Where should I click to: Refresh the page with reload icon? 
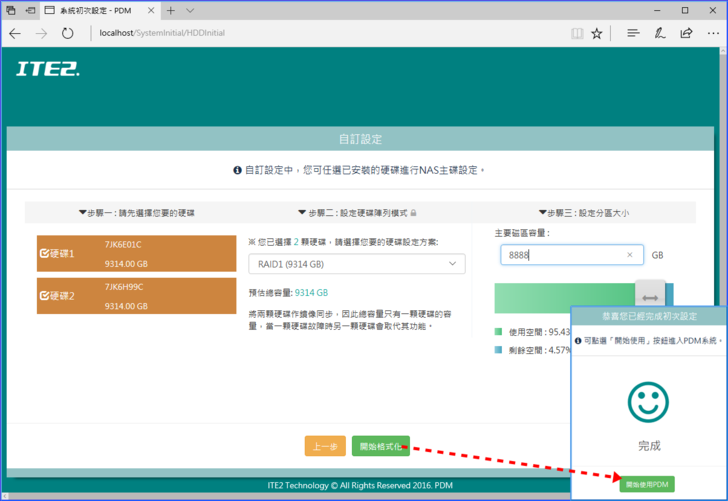(x=67, y=33)
